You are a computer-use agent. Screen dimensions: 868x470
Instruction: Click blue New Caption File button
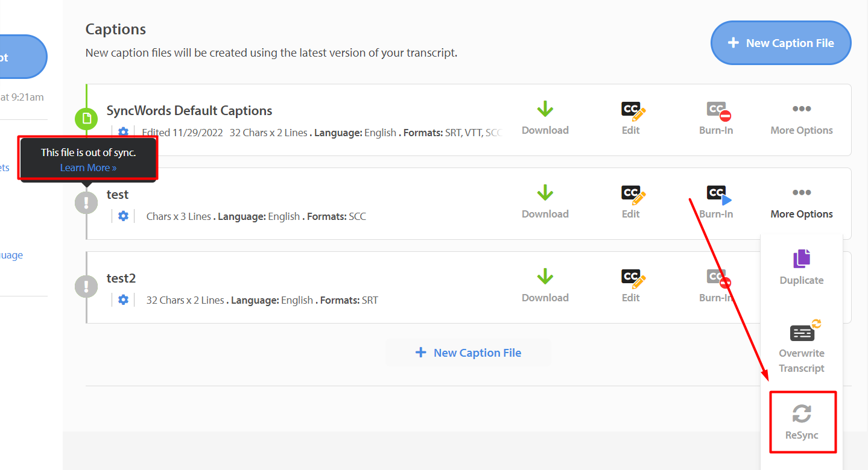[x=781, y=43]
